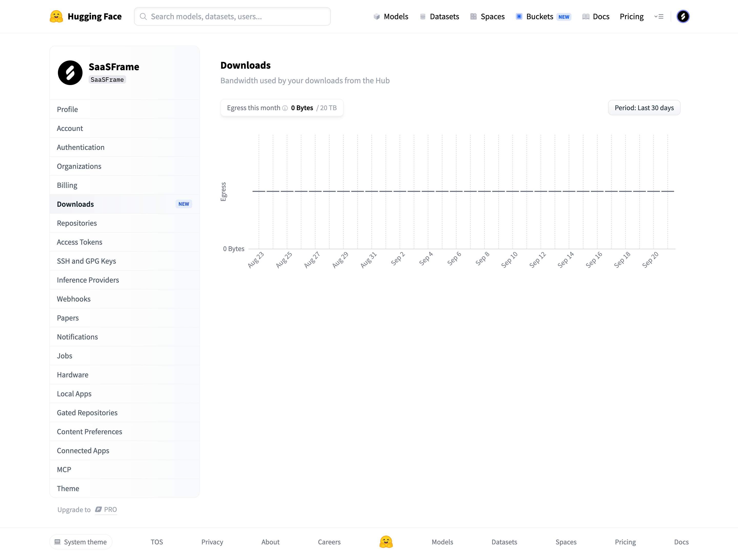Open the Careers footer link
Image resolution: width=738 pixels, height=560 pixels.
point(329,542)
